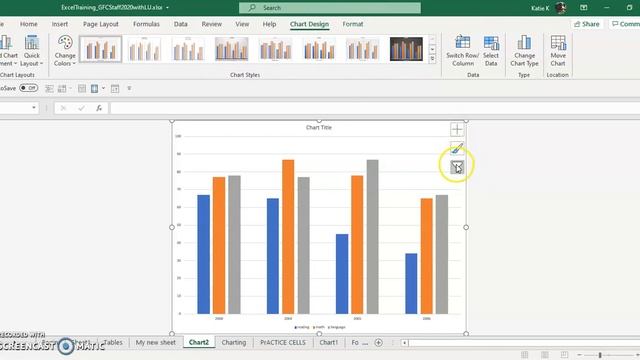The image size is (640, 360).
Task: Open the file name dropdown in title bar
Action: coord(167,8)
